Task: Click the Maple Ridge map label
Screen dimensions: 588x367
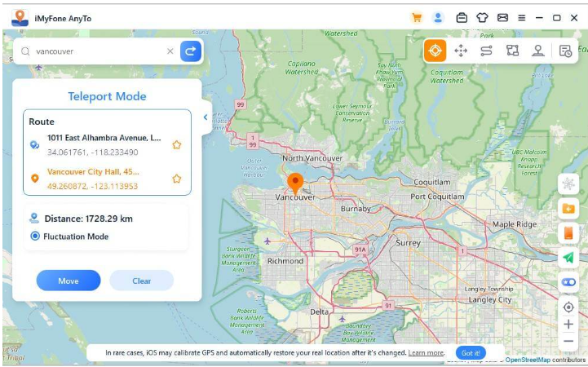Action: point(515,224)
